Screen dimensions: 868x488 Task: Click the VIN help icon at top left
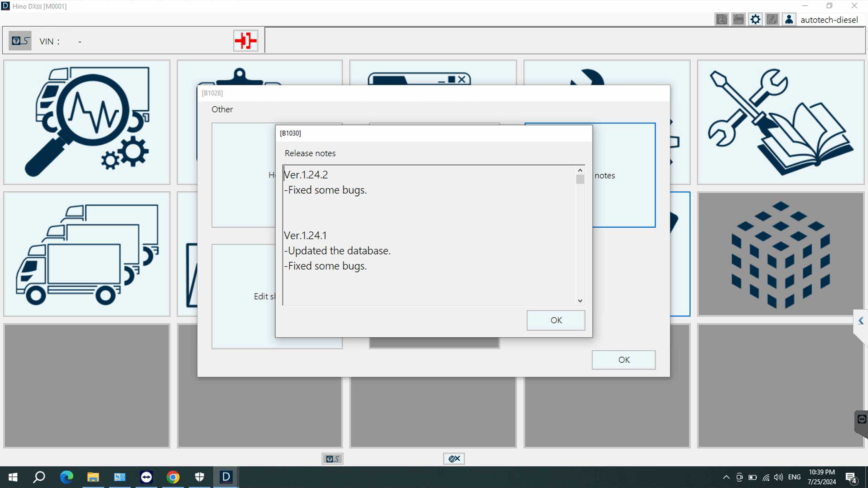pyautogui.click(x=20, y=41)
